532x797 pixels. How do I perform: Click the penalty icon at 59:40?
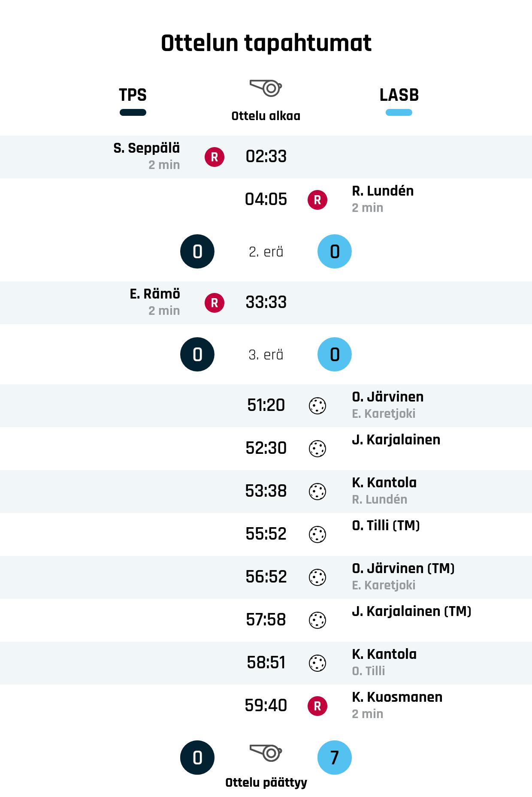tap(317, 706)
